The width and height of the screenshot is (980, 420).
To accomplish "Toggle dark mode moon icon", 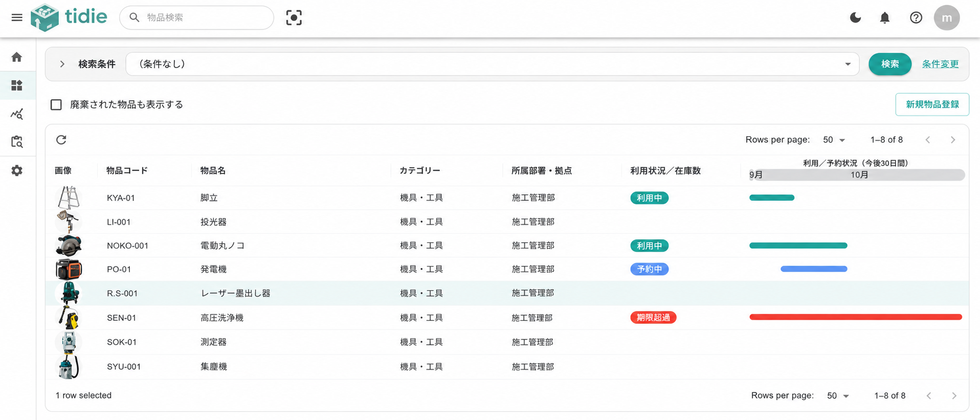I will (x=855, y=18).
